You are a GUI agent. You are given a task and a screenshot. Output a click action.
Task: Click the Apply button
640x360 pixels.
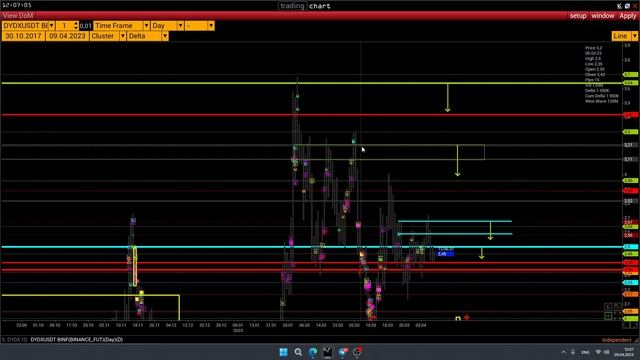(627, 16)
